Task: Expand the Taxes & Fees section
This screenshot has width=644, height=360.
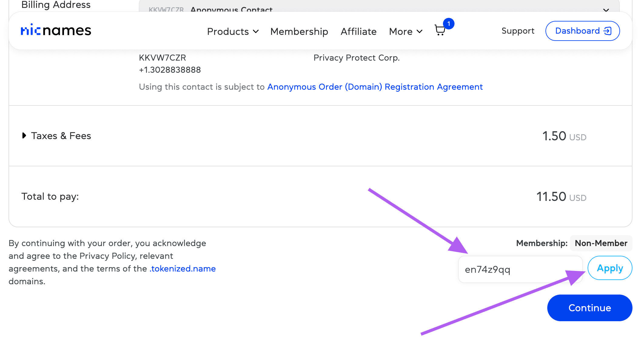Action: point(24,135)
